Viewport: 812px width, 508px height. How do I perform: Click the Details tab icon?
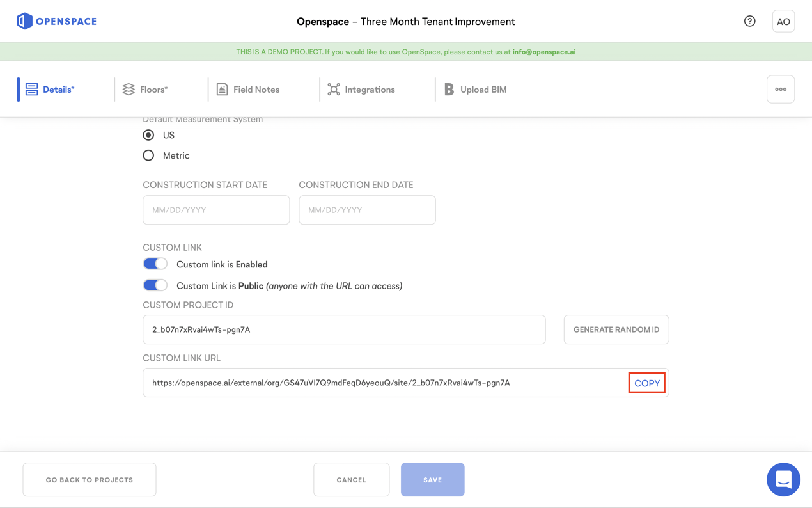click(31, 90)
